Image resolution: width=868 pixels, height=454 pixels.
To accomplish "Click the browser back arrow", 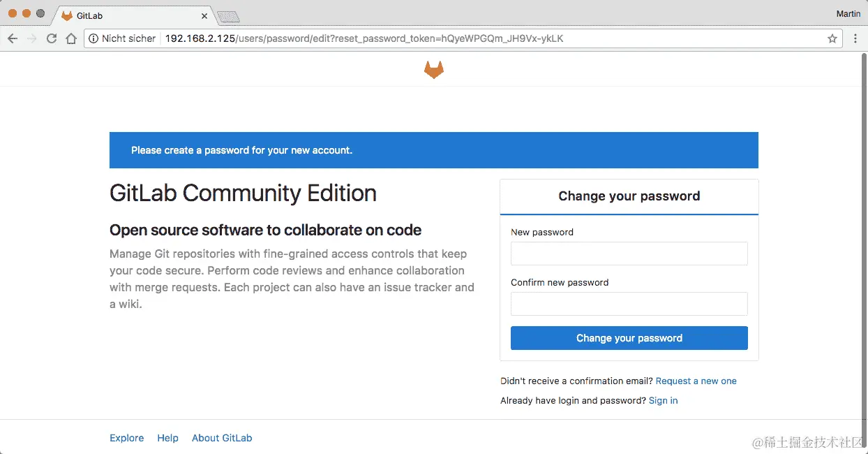I will pyautogui.click(x=12, y=38).
